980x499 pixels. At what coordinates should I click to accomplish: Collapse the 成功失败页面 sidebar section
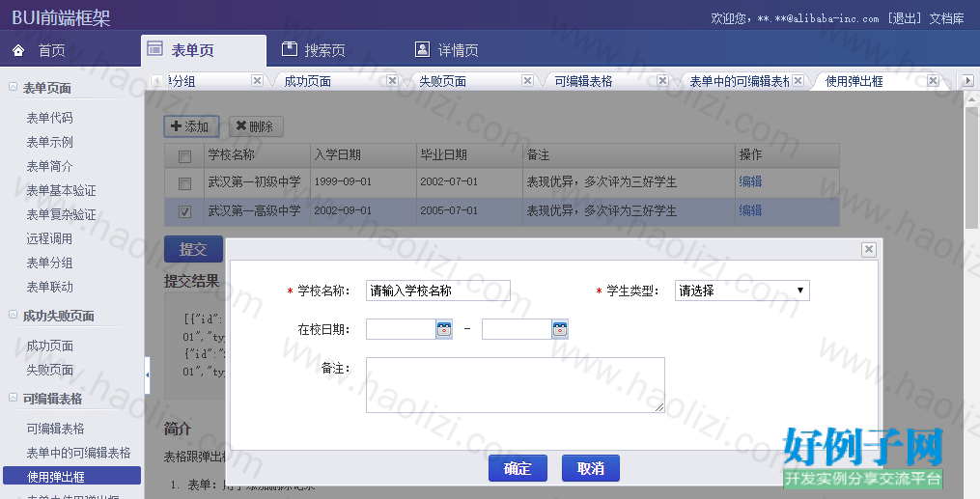tap(13, 315)
